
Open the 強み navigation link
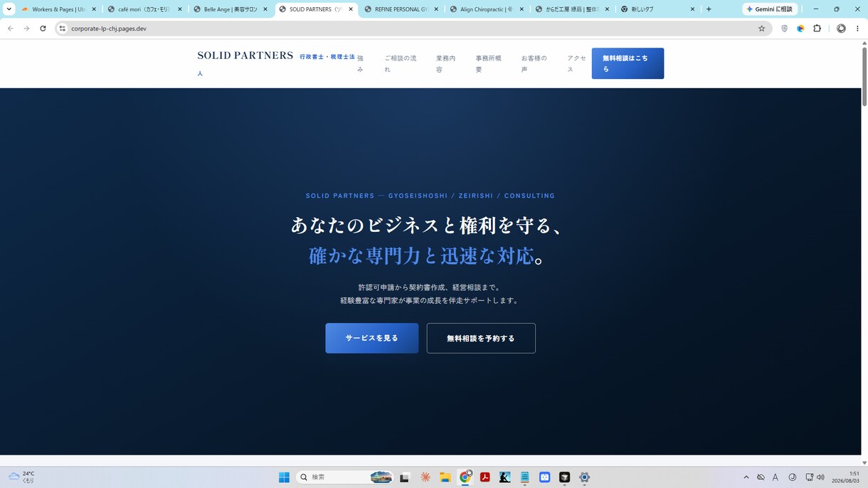tap(360, 63)
